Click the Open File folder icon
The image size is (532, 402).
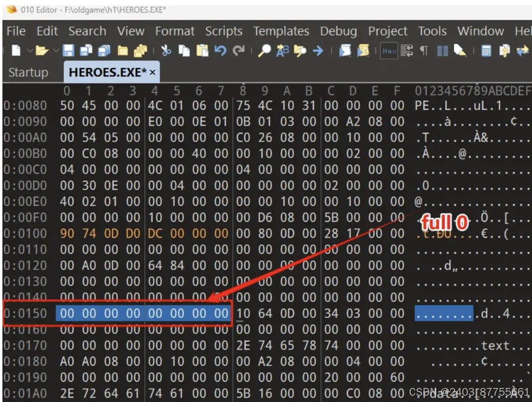[42, 51]
